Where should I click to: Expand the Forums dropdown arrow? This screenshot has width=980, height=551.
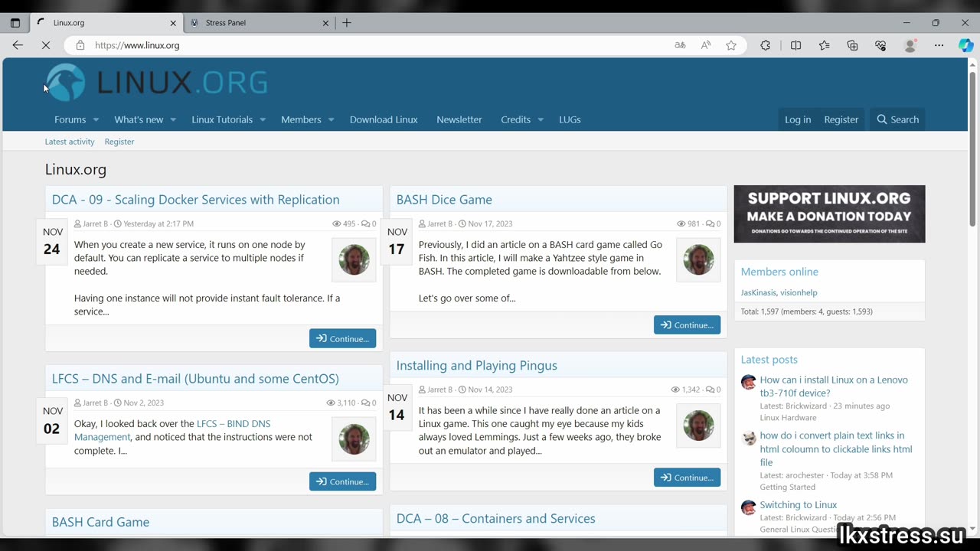pos(96,119)
